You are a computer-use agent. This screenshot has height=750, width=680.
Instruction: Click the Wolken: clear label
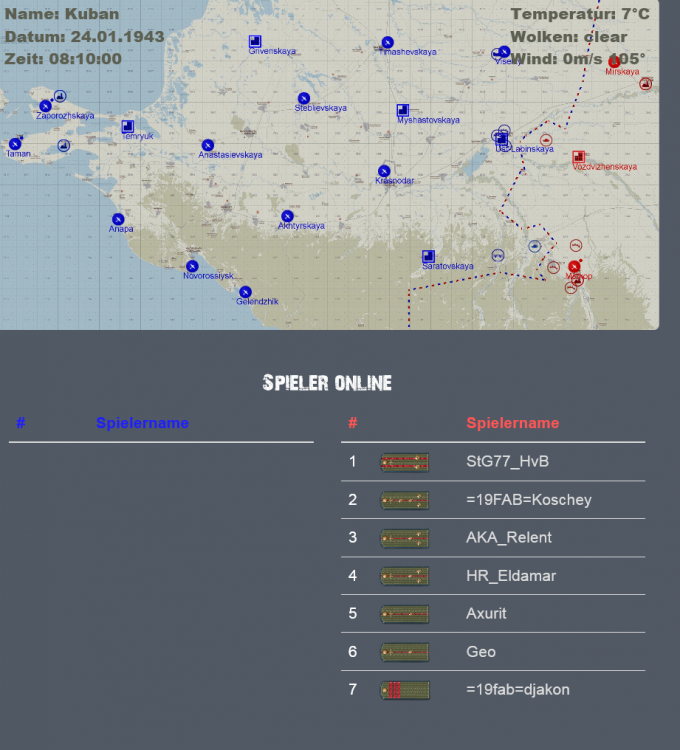[569, 37]
